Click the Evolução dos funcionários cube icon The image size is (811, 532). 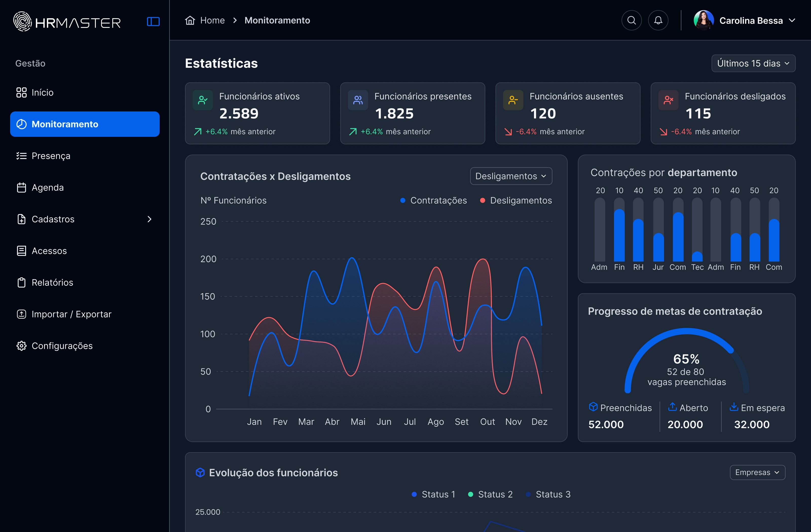click(x=200, y=472)
